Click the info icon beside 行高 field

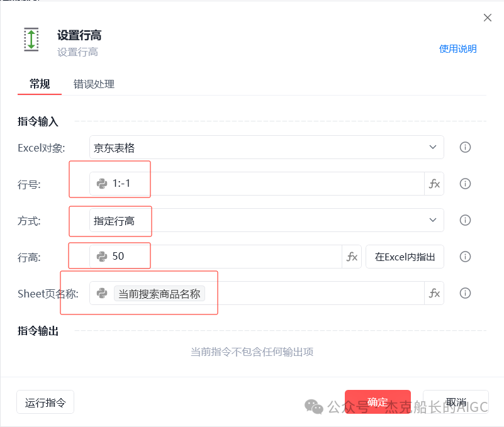(465, 257)
